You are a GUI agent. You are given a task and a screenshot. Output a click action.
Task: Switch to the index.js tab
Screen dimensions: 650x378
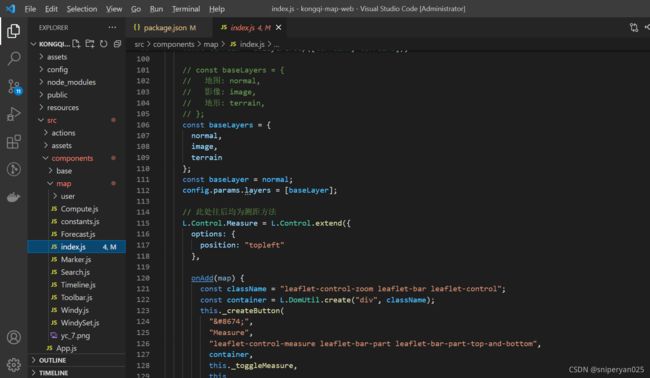(251, 28)
